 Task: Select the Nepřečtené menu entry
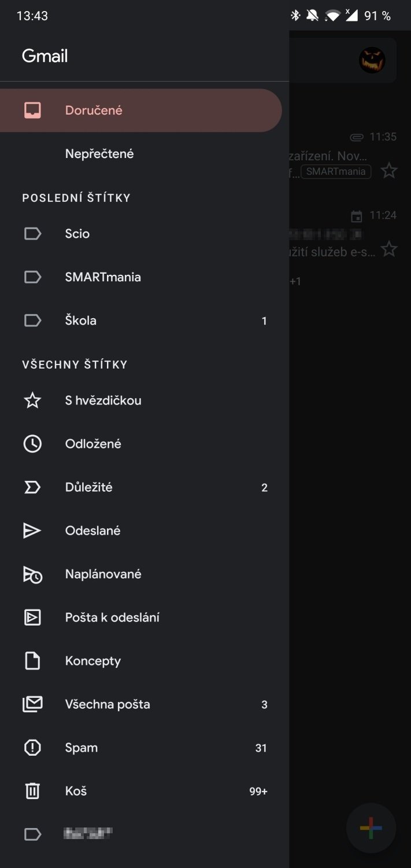click(99, 154)
